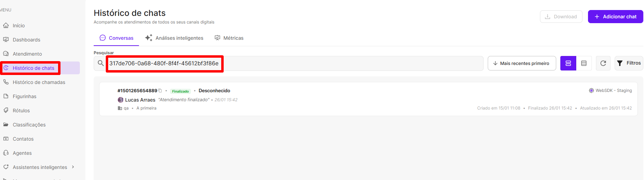
Task: Open Rótulos in sidebar
Action: [x=21, y=111]
